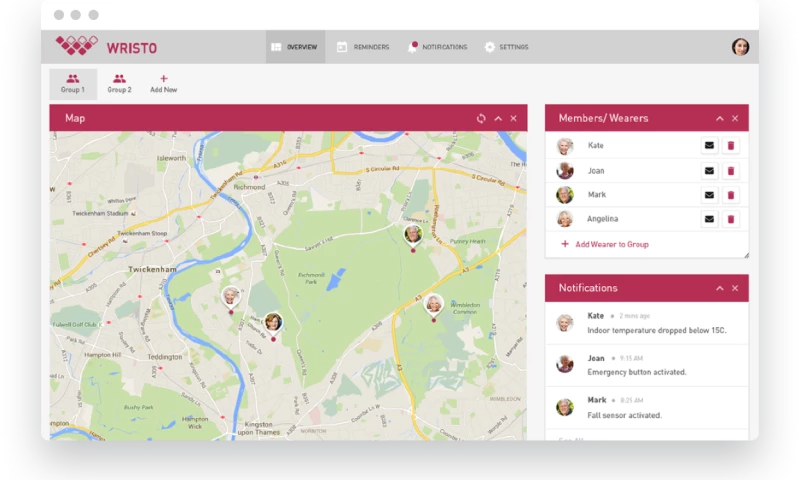The width and height of the screenshot is (800, 480).
Task: Delete Angelina from the group
Action: click(x=731, y=219)
